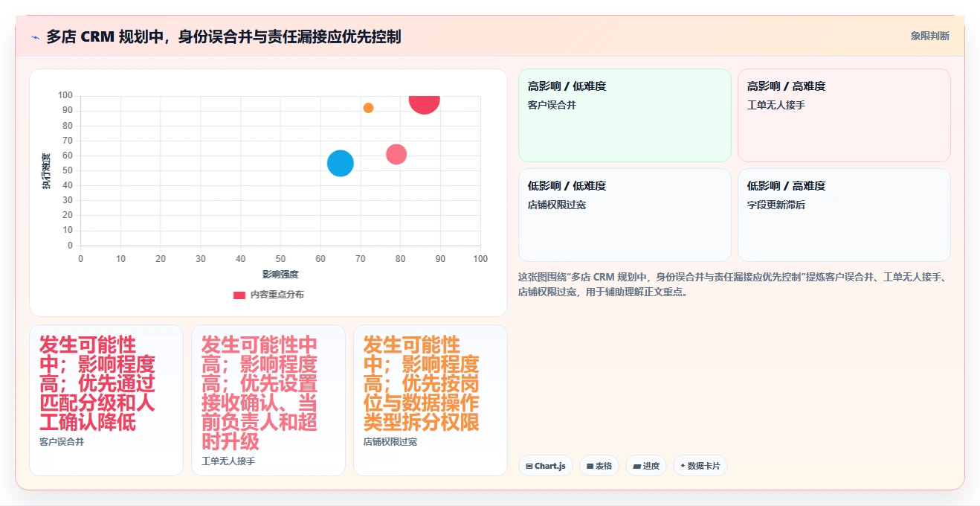Click the main title 多店 CRM 规划中

(224, 36)
